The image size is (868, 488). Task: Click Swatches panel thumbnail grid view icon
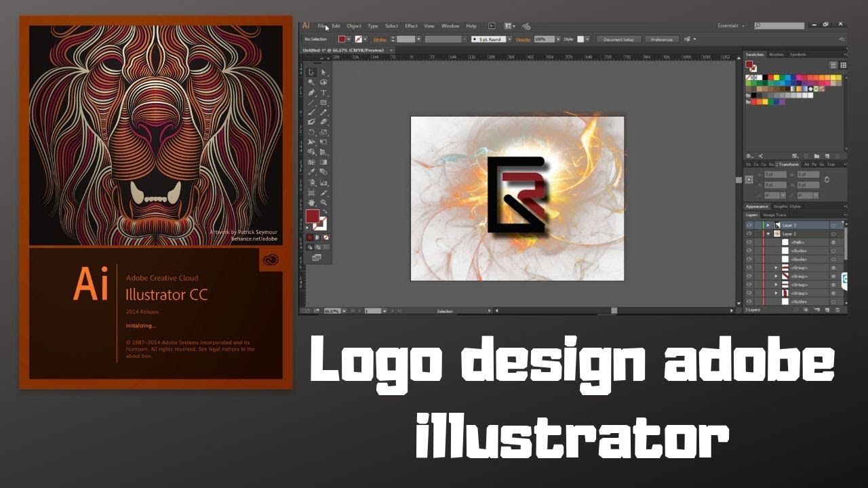(844, 65)
